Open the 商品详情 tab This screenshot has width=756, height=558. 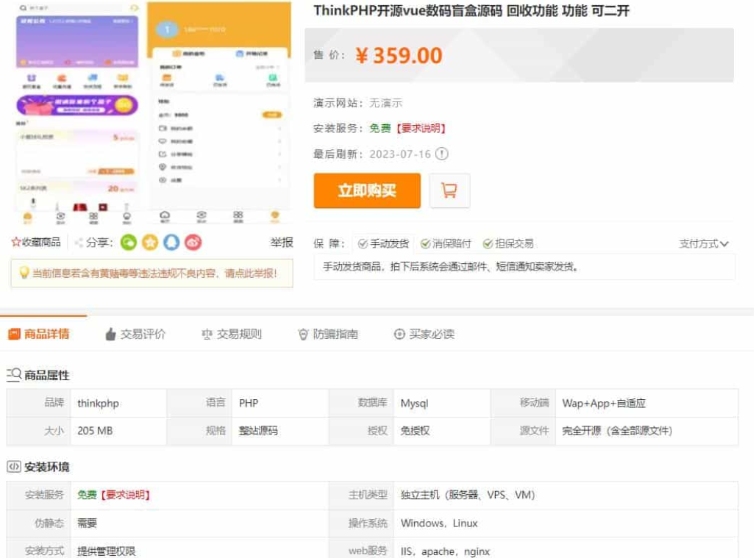click(39, 334)
